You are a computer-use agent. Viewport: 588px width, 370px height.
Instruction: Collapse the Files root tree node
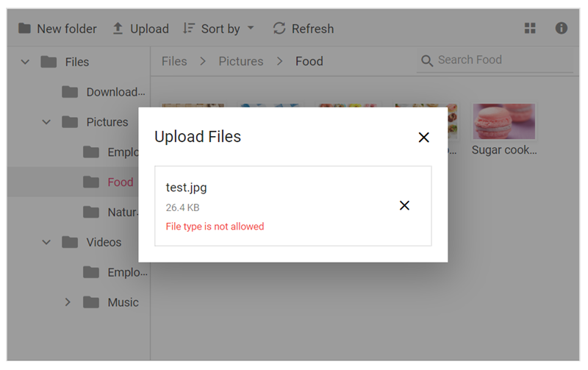tap(25, 62)
